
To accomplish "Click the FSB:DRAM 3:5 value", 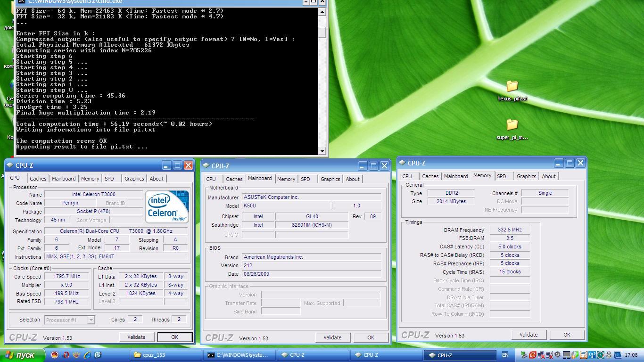I will 510,238.
